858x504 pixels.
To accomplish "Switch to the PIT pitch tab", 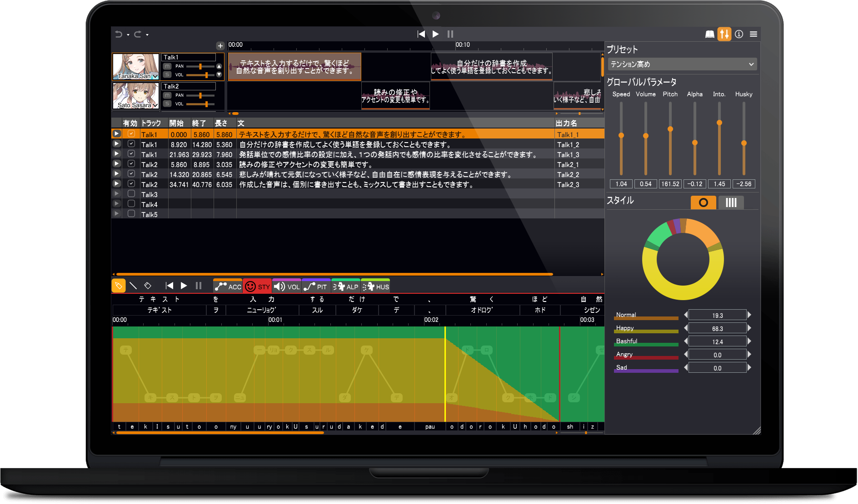I will coord(316,287).
